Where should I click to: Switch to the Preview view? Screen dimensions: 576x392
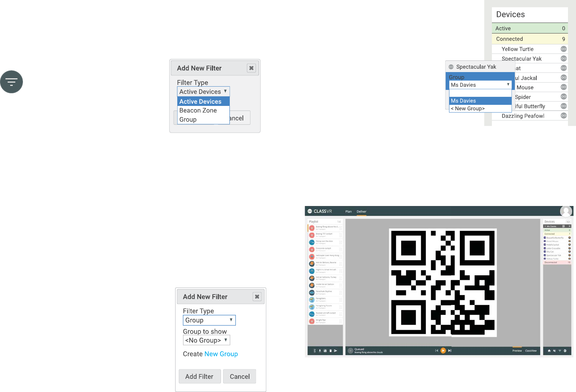coord(517,351)
